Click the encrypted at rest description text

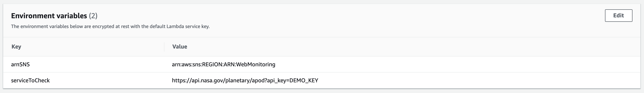[x=110, y=26]
